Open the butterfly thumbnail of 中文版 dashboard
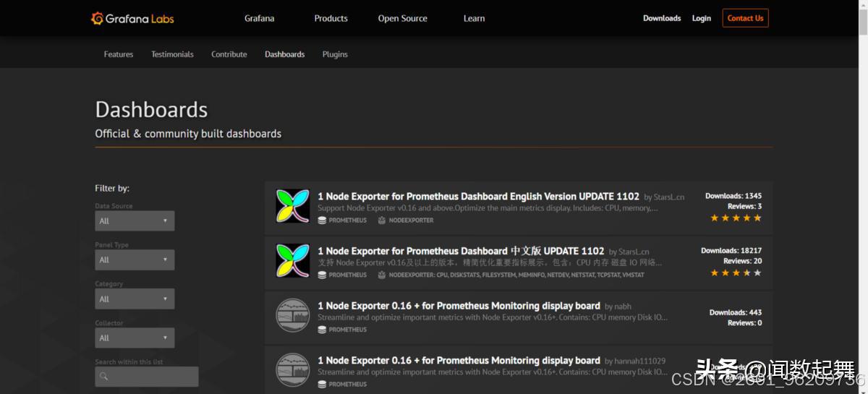Viewport: 868px width, 394px height. click(x=293, y=261)
